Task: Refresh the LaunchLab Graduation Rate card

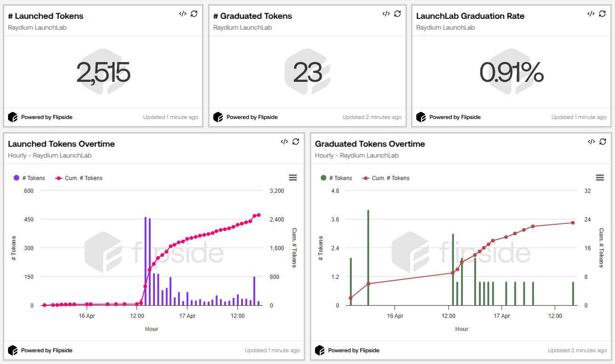Action: coord(602,14)
